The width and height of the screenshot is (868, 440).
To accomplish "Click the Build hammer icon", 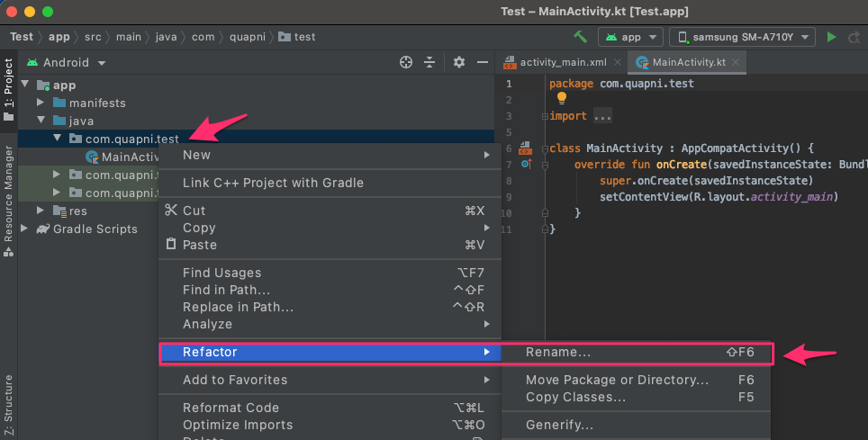I will point(582,37).
